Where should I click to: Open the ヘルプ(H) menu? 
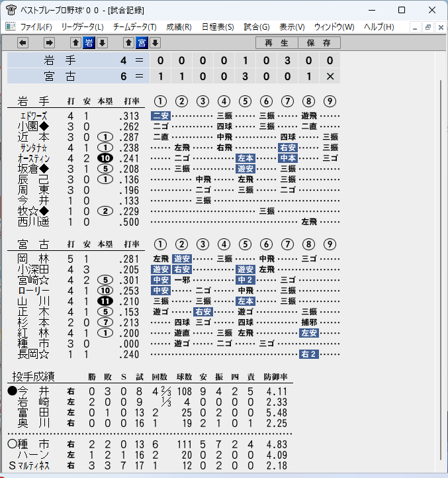click(x=379, y=27)
